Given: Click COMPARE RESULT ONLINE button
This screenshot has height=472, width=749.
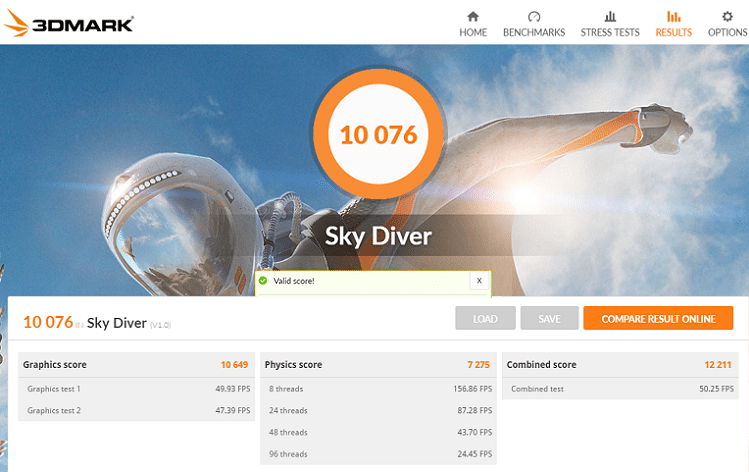Looking at the screenshot, I should (658, 318).
